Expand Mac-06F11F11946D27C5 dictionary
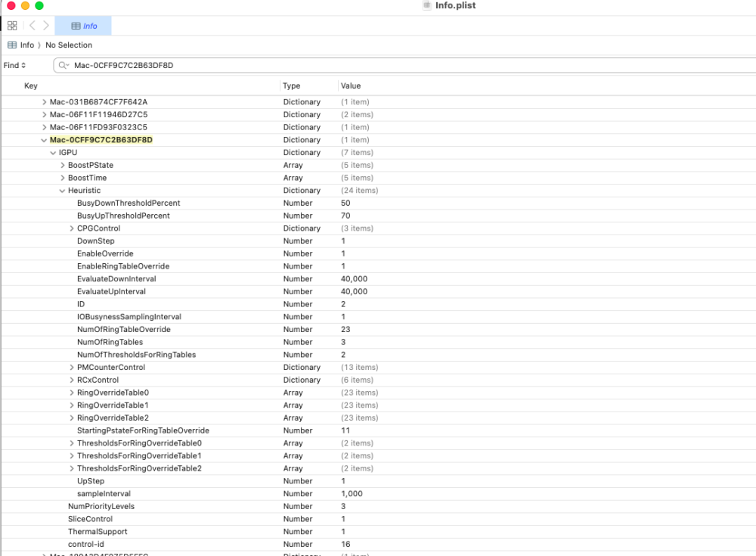Image resolution: width=756 pixels, height=556 pixels. (x=44, y=114)
